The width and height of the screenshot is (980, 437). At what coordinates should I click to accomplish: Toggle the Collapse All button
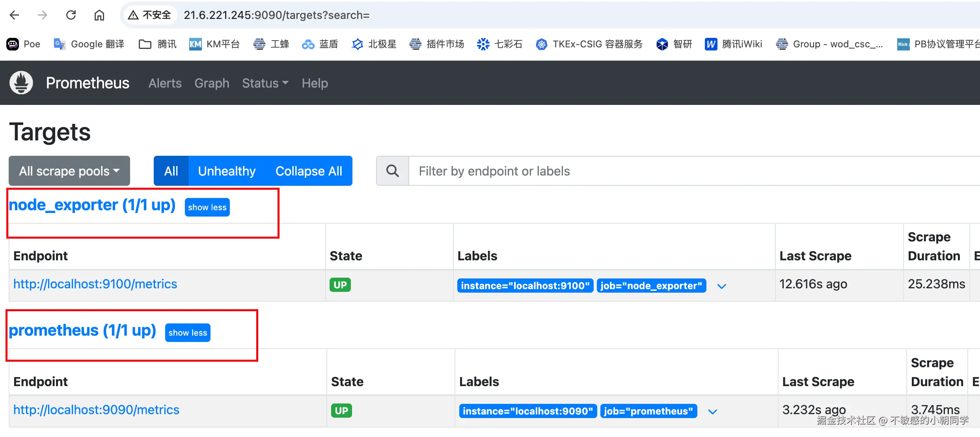(x=309, y=171)
